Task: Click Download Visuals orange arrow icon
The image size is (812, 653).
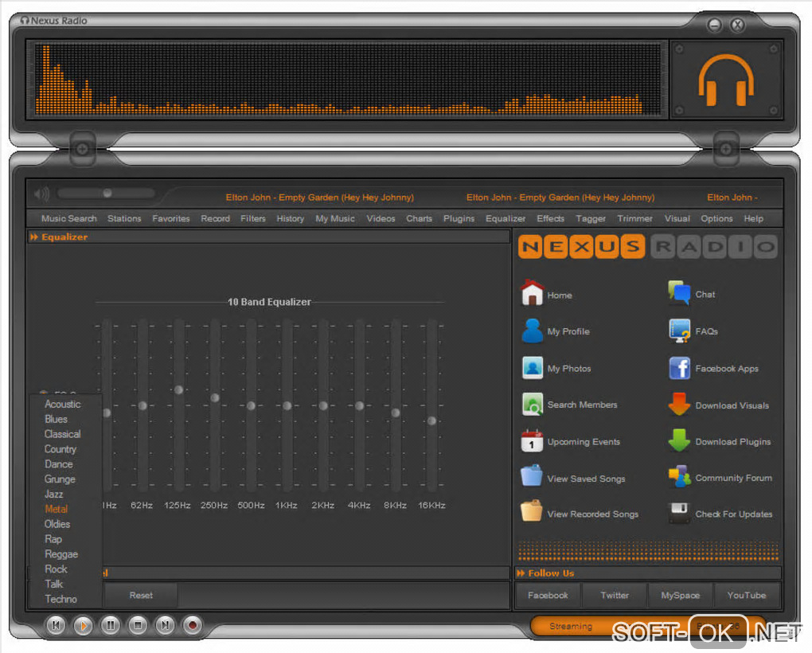Action: (679, 405)
